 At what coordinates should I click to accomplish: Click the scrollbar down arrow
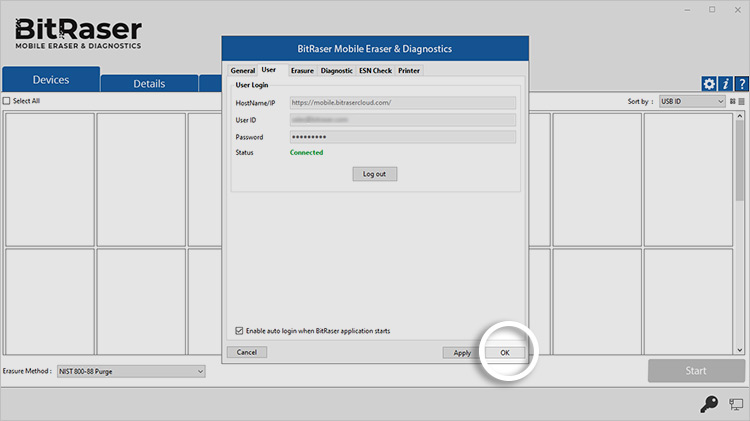739,350
